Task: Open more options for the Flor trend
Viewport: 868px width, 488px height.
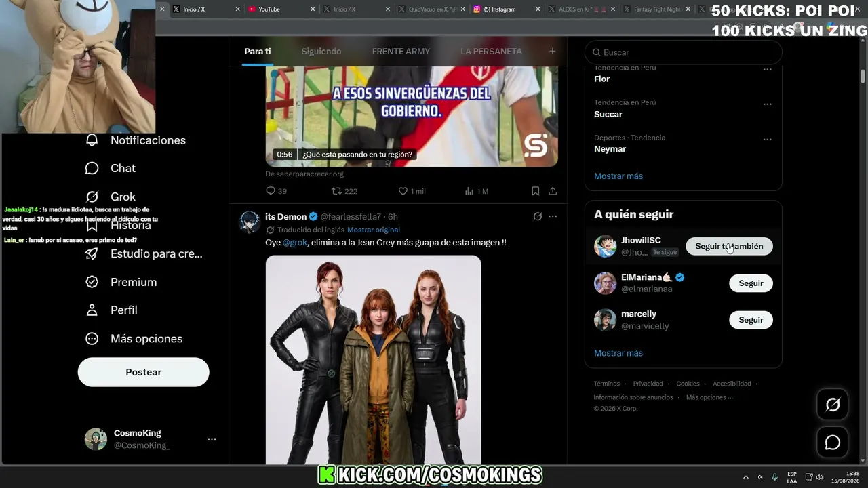Action: [768, 69]
